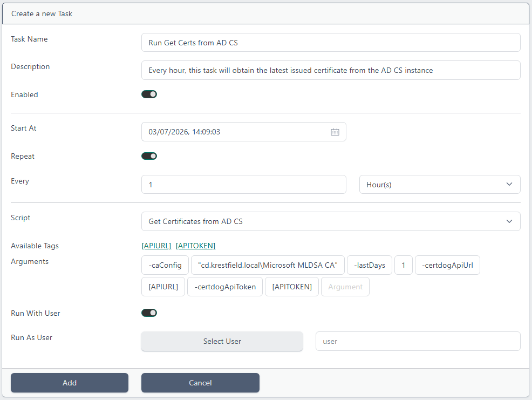
Task: Click the Script dropdown chevron arrow
Action: click(x=509, y=221)
